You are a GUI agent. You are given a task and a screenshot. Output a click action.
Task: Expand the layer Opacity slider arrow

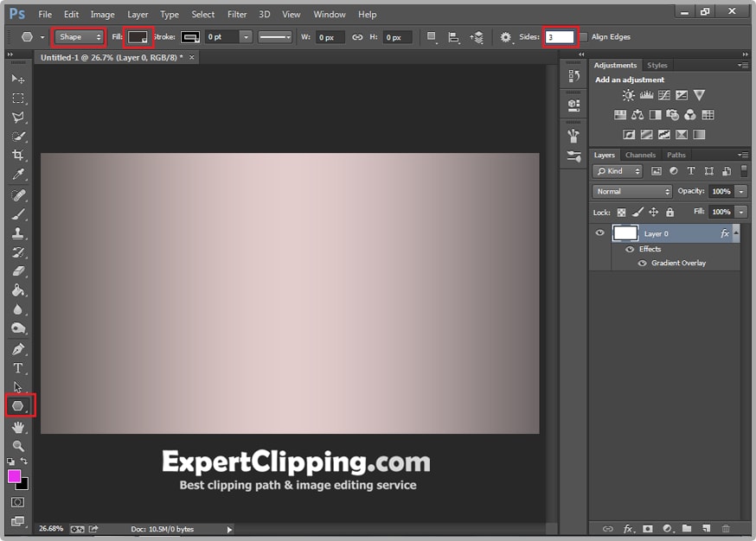pyautogui.click(x=741, y=191)
